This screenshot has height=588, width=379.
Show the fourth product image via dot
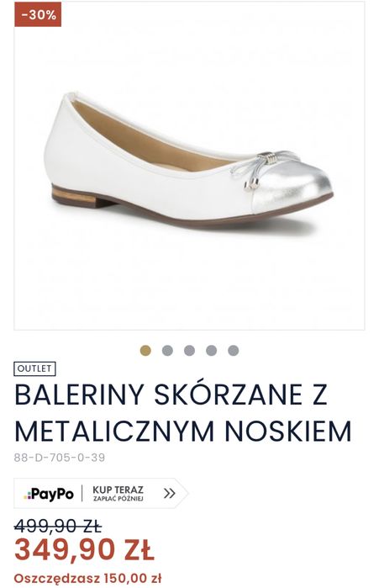tap(211, 350)
